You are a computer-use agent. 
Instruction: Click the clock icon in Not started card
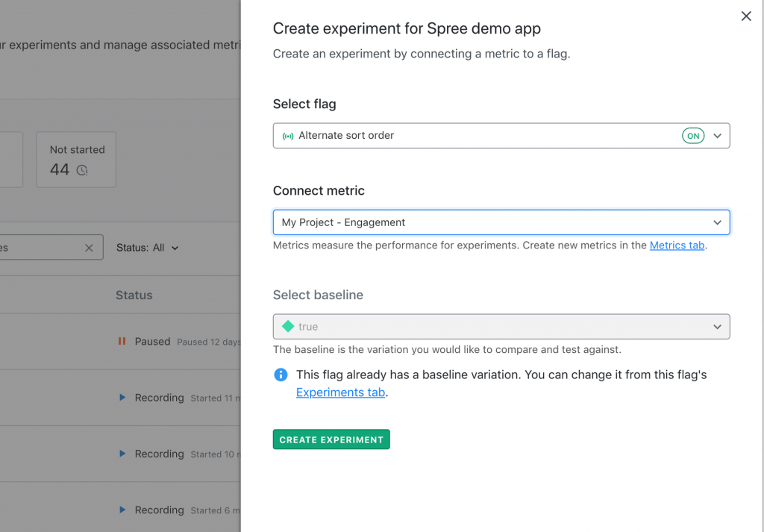[x=82, y=170]
